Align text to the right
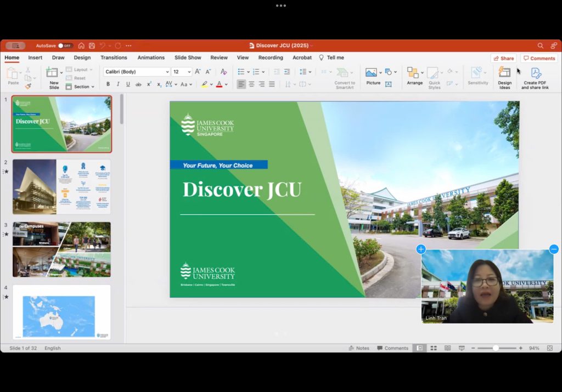The image size is (562, 392). (262, 84)
